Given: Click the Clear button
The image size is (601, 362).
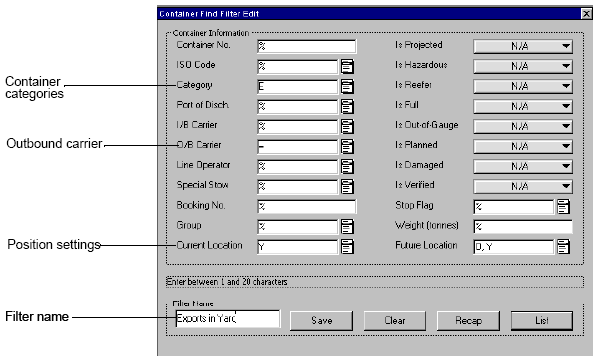Looking at the screenshot, I should coord(395,321).
